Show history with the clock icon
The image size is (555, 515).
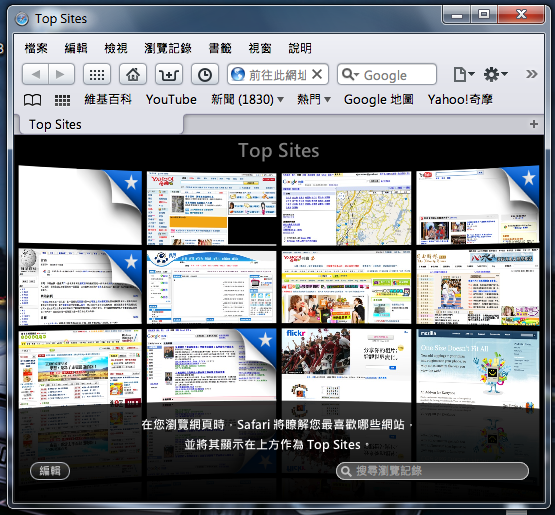coord(205,74)
